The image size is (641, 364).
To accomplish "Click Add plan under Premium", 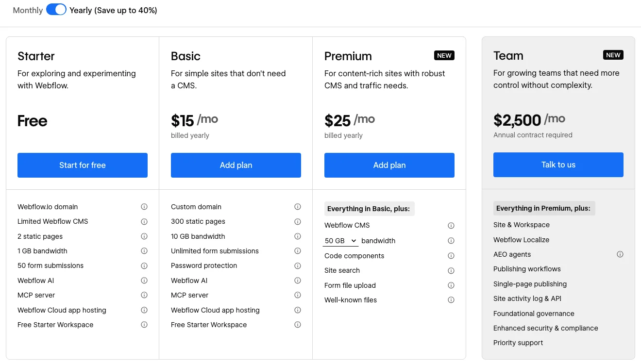I will click(389, 165).
